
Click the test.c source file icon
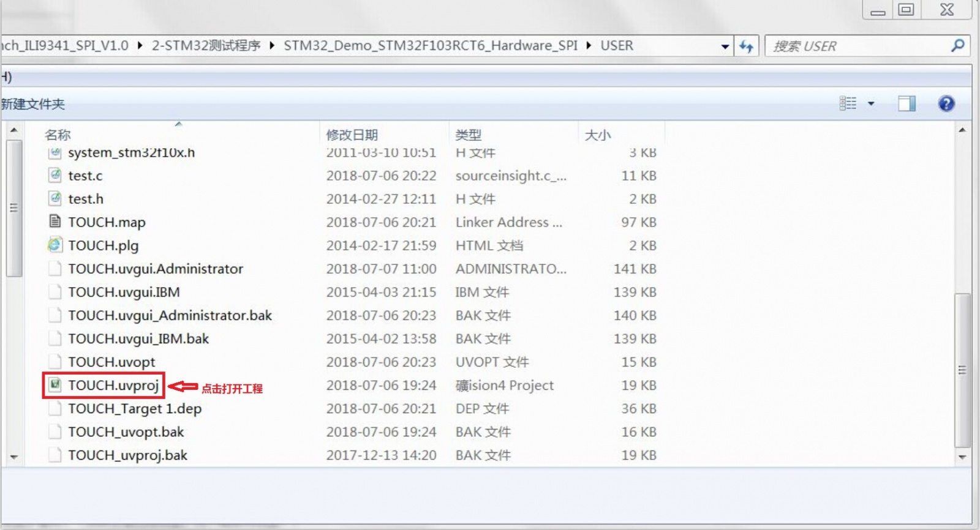pyautogui.click(x=55, y=176)
